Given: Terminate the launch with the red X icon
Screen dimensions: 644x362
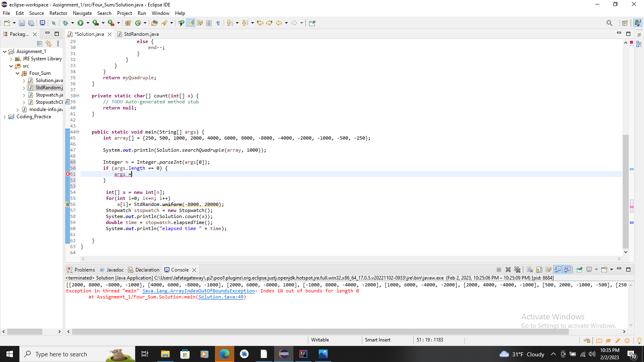Looking at the screenshot, I should point(508,269).
